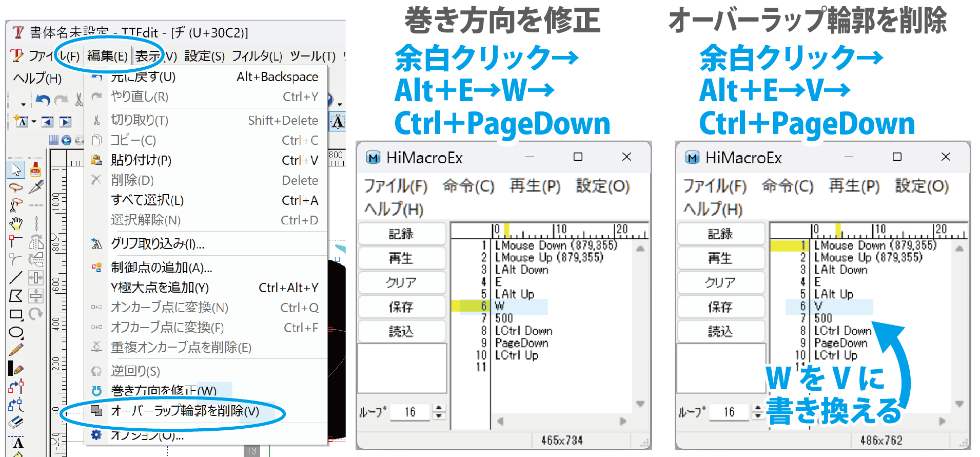The height and width of the screenshot is (457, 980).
Task: Click the undo arrow in toolbar
Action: click(x=43, y=100)
